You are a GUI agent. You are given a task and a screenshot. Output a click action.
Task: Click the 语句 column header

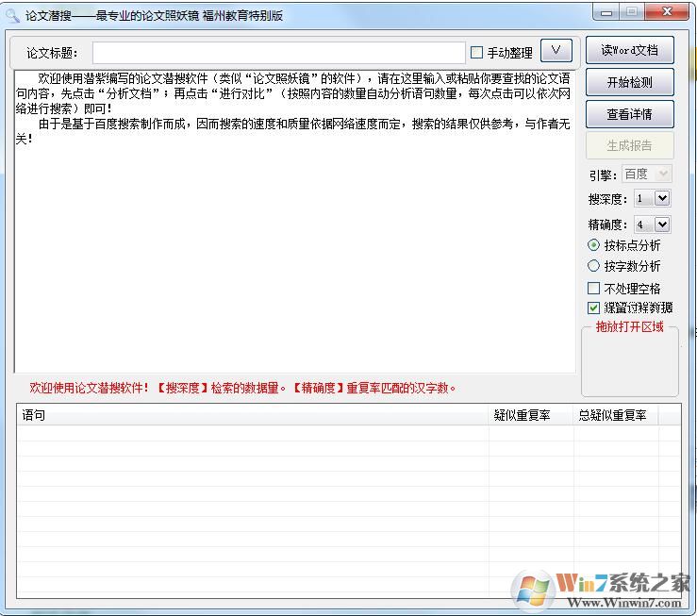tap(252, 415)
